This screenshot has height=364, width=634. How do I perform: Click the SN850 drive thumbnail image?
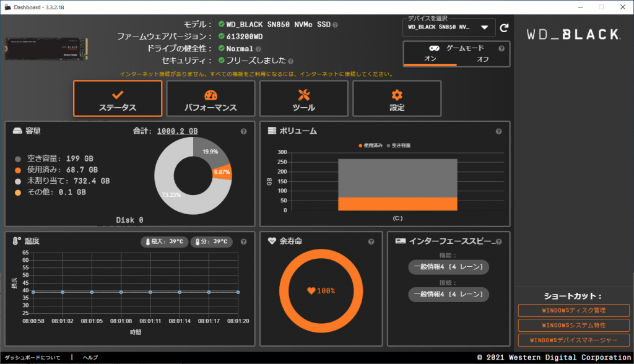coord(46,49)
